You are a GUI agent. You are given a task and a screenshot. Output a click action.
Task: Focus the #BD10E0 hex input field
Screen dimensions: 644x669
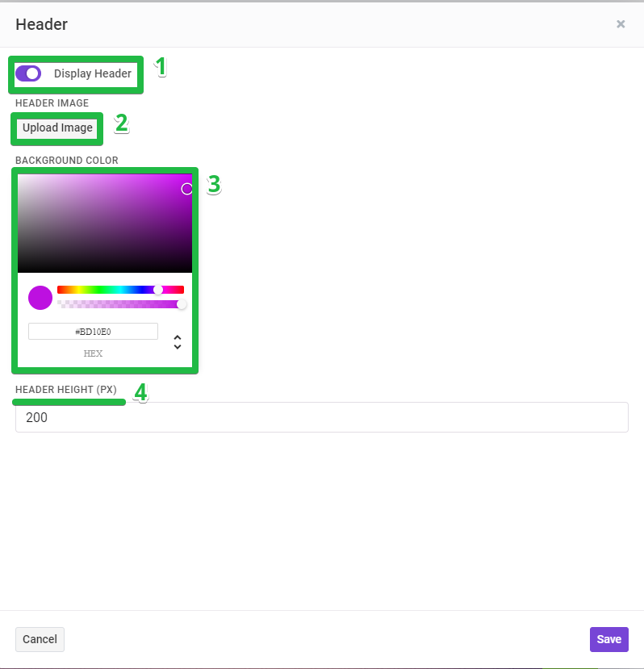pos(93,332)
